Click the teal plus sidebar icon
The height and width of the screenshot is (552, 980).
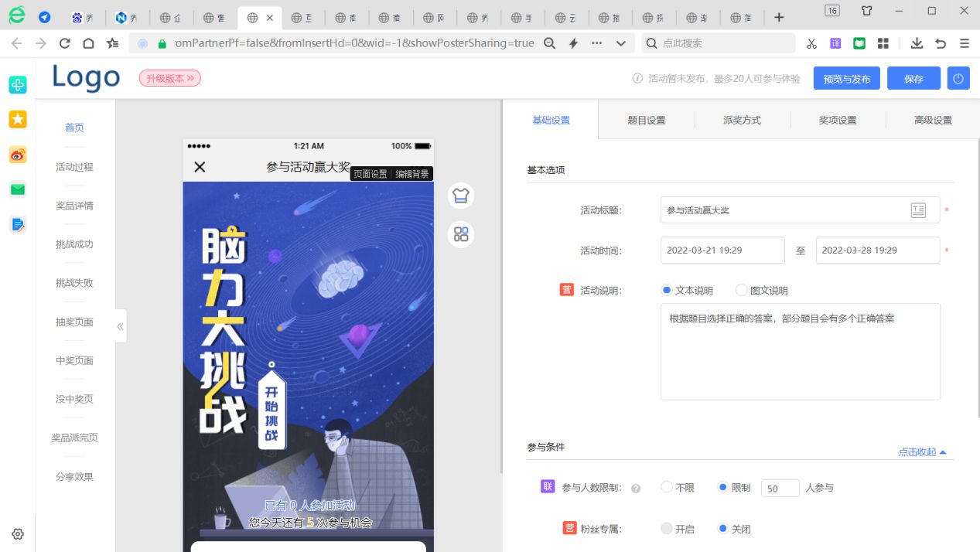[x=18, y=84]
